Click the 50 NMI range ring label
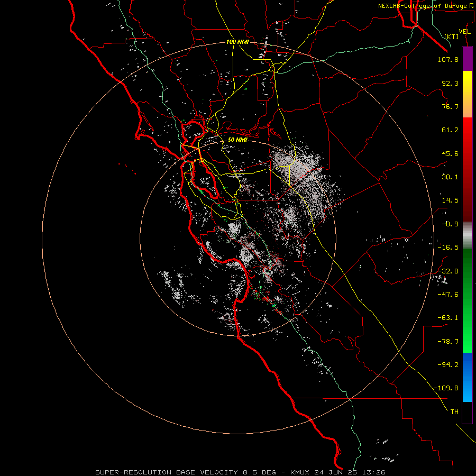Screen dimensions: 476x476 [x=237, y=140]
